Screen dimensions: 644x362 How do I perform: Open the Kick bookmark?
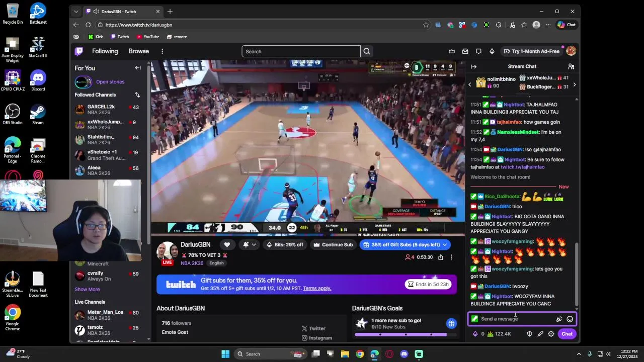coord(96,37)
